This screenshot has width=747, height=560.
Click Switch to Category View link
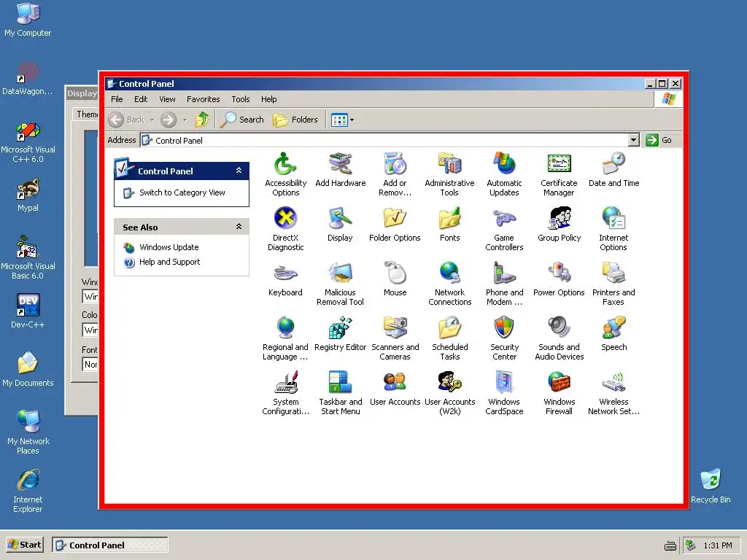[x=182, y=192]
